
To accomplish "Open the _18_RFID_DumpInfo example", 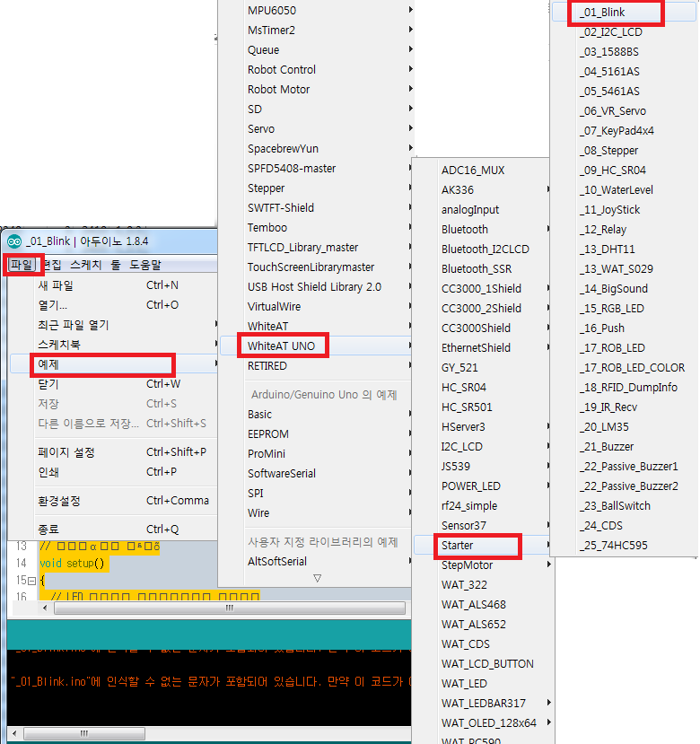I will (624, 387).
